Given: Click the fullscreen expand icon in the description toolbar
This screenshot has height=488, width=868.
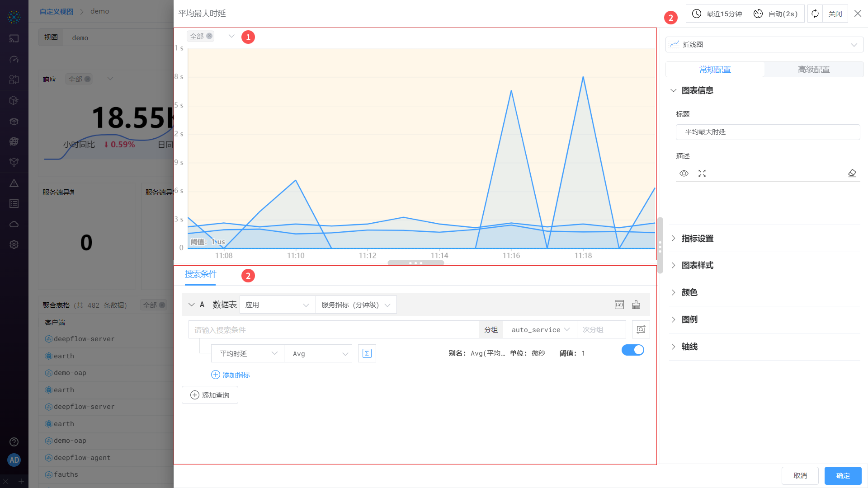Looking at the screenshot, I should coord(702,173).
